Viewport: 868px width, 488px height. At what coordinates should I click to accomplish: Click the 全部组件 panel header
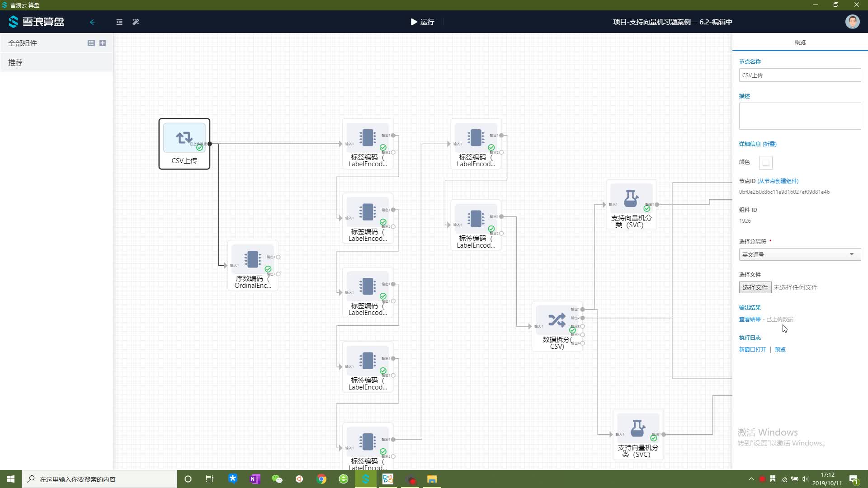coord(23,43)
